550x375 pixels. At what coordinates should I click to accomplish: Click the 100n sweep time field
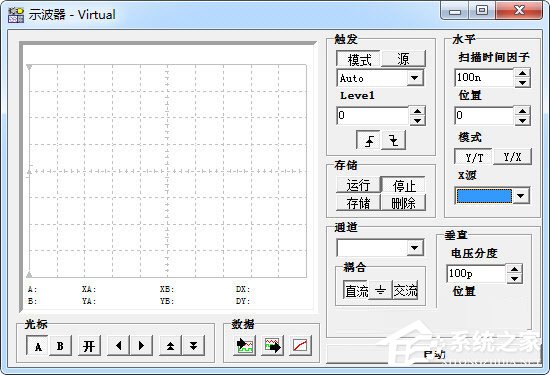click(484, 78)
